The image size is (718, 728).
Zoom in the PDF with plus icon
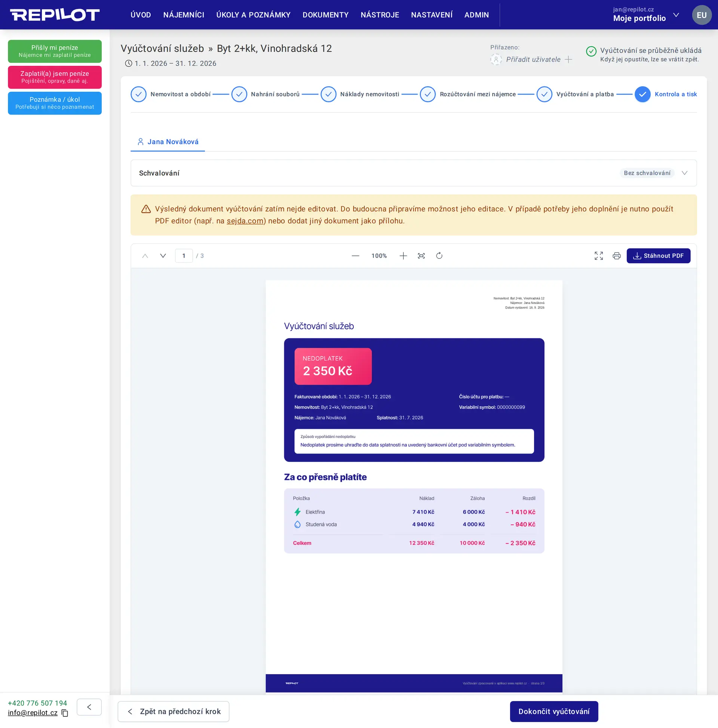pos(403,256)
